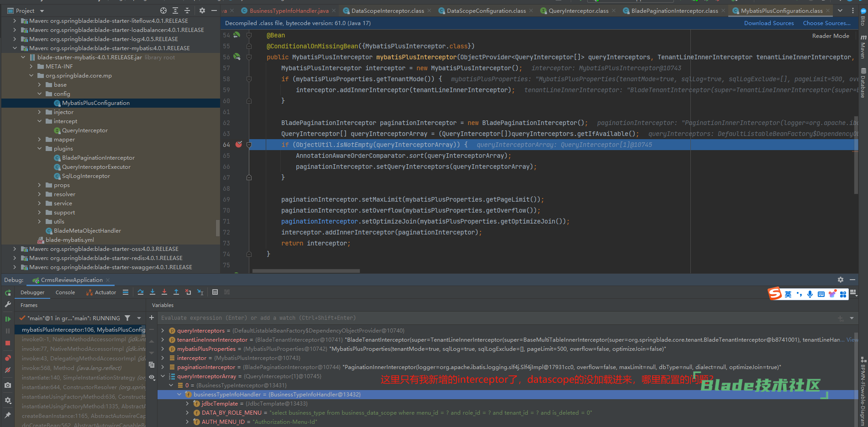Collapse the plugins folder
Viewport: 868px width, 427px height.
39,148
